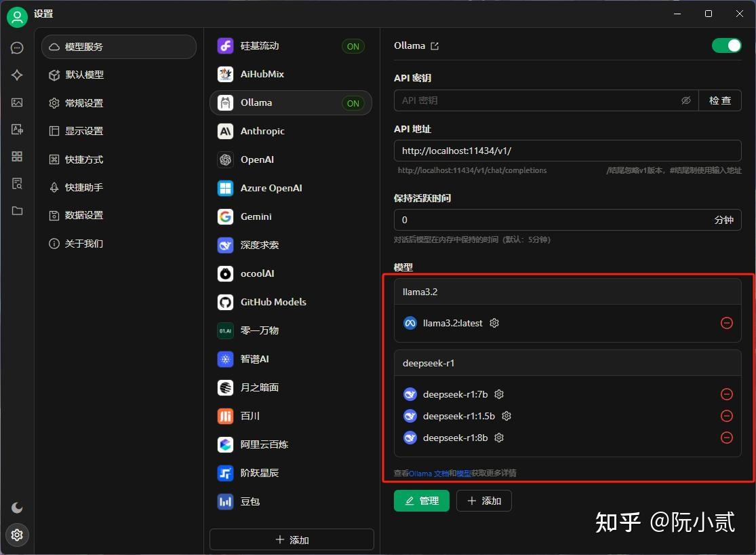Open the image painting sidebar icon

[17, 102]
